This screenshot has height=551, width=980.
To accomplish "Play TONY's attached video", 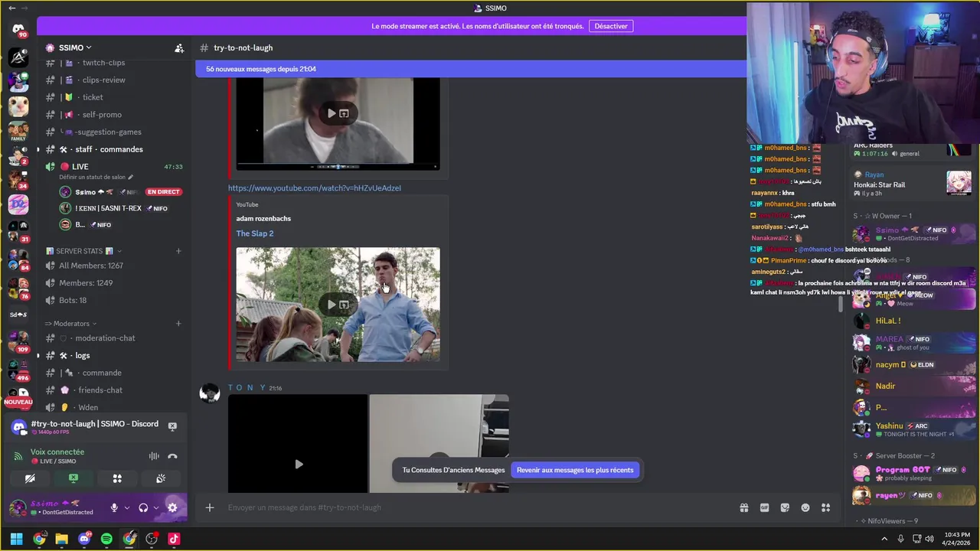I will click(299, 464).
